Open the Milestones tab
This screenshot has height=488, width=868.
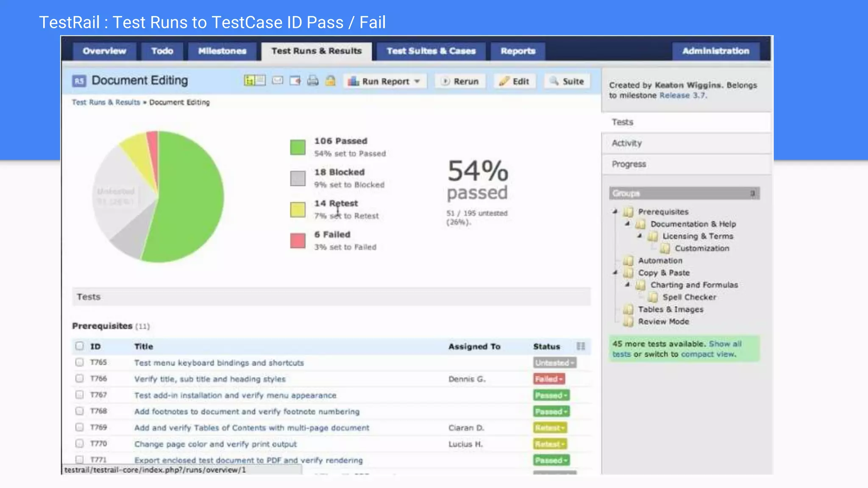[222, 51]
